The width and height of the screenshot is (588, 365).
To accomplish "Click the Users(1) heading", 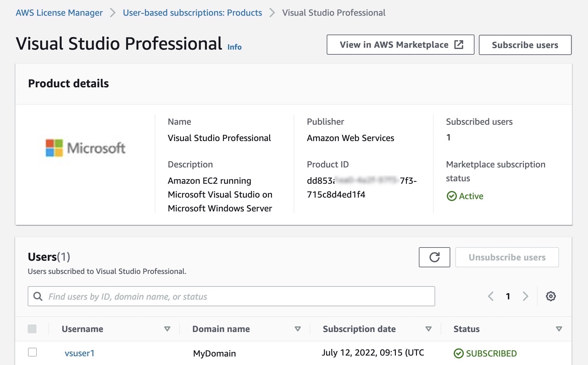I will coord(49,257).
